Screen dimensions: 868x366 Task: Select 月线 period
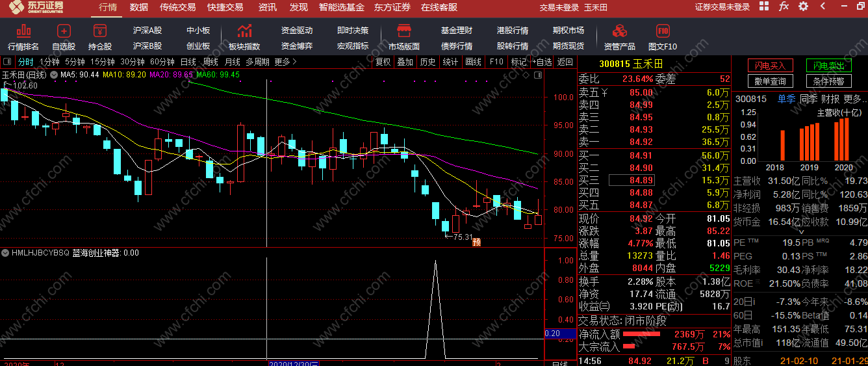pos(233,62)
